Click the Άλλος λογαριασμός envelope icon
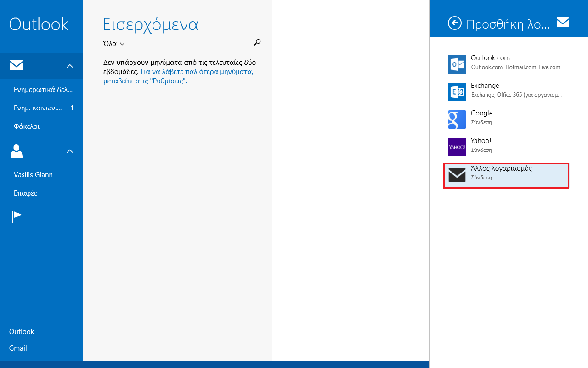 tap(457, 175)
